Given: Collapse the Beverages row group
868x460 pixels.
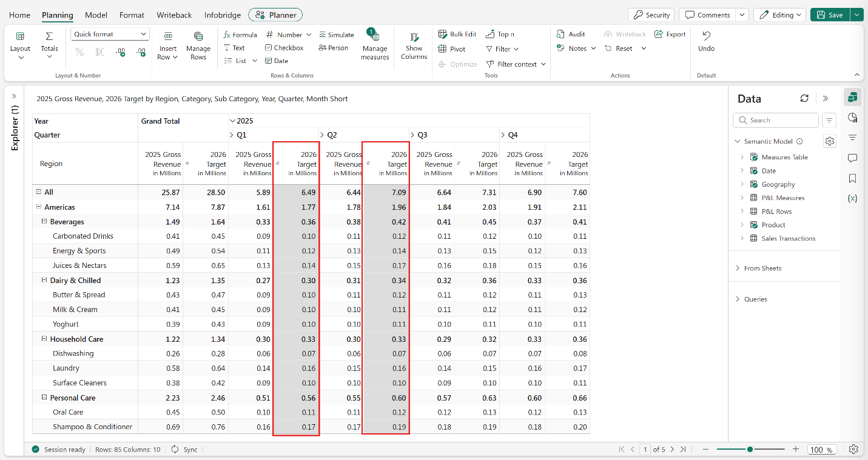Looking at the screenshot, I should pos(44,221).
